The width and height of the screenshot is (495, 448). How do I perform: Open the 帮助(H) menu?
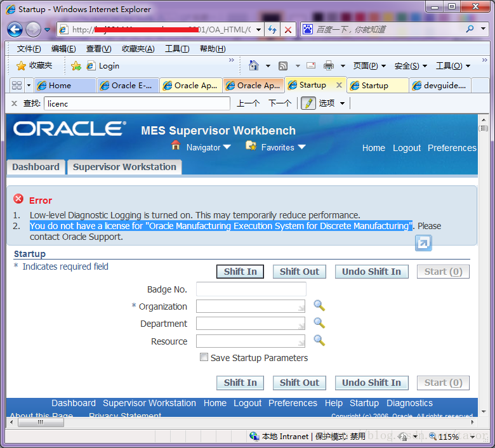(213, 49)
